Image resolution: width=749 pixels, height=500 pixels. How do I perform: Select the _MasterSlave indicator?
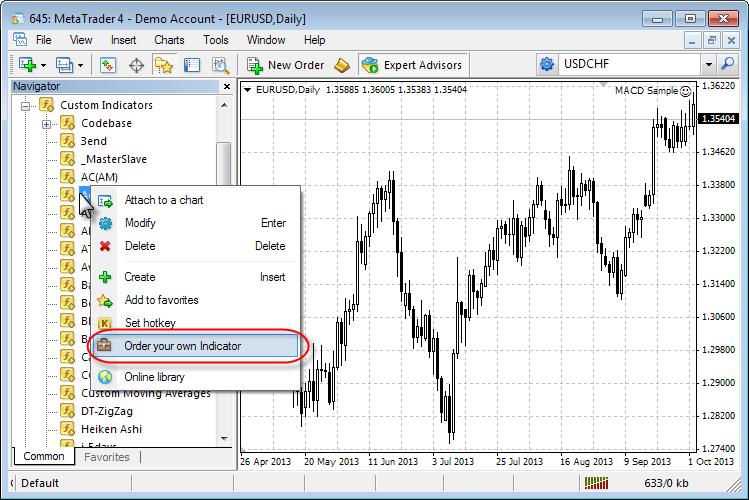114,159
